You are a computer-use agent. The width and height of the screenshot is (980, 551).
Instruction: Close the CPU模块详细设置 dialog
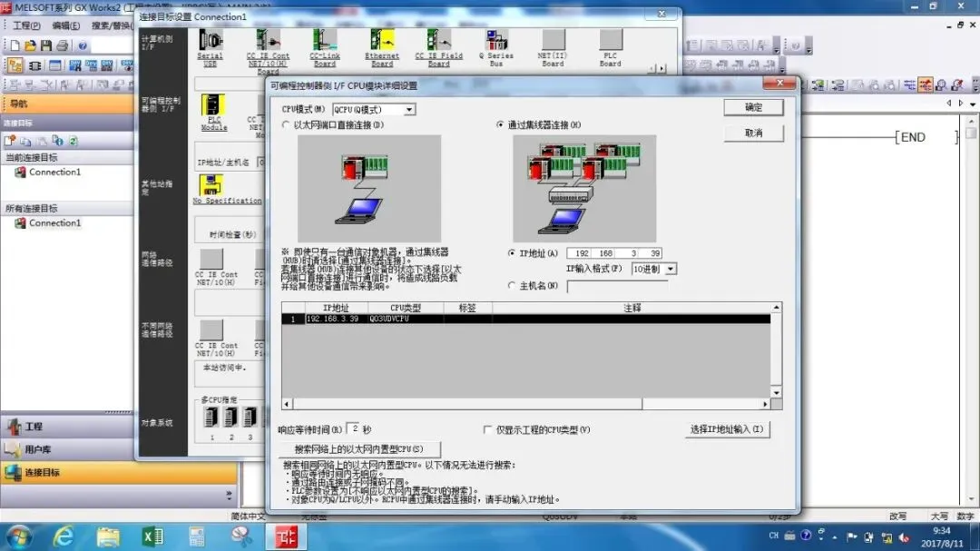click(779, 84)
